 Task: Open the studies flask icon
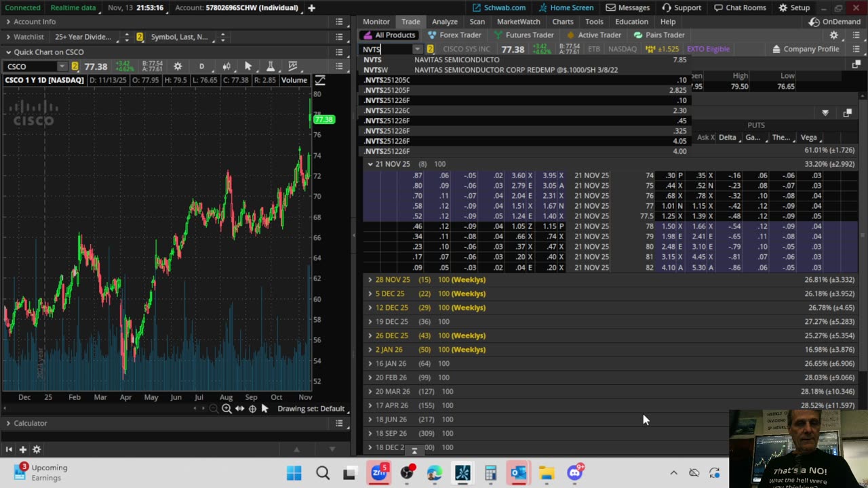(270, 66)
